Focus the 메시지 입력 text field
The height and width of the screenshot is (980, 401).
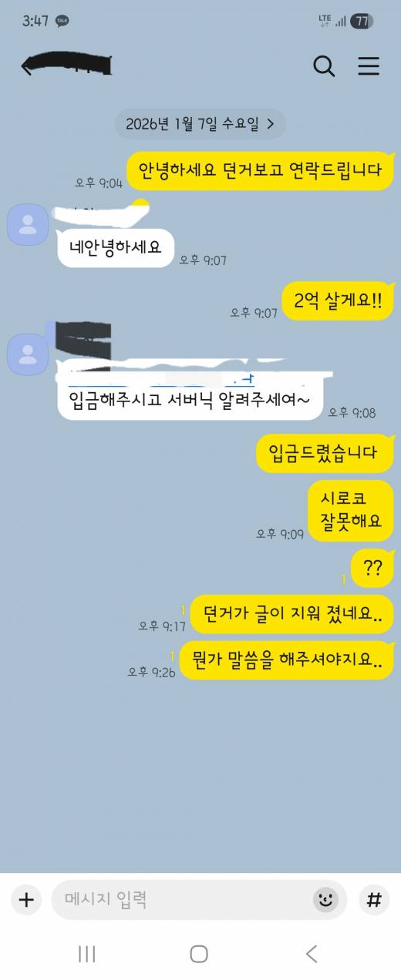199,899
